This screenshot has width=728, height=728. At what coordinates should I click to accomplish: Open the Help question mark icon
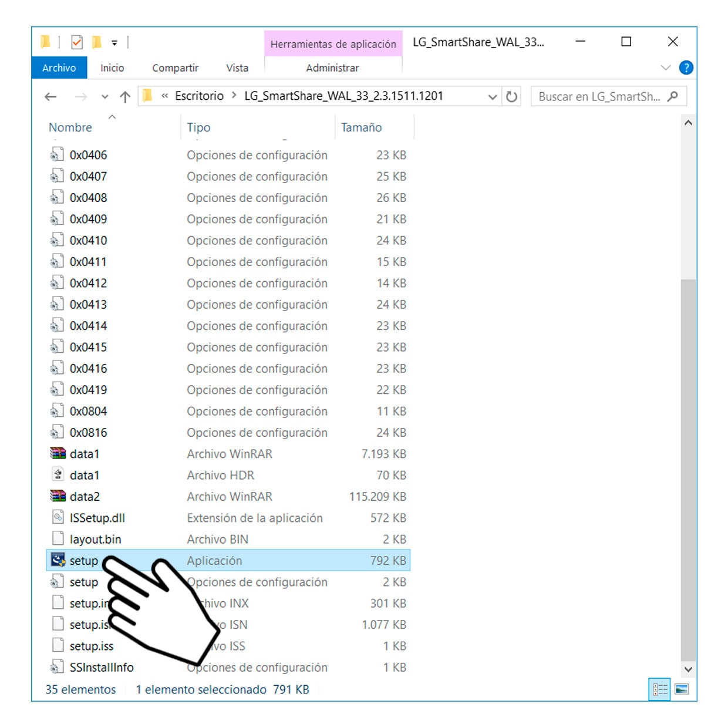click(686, 68)
